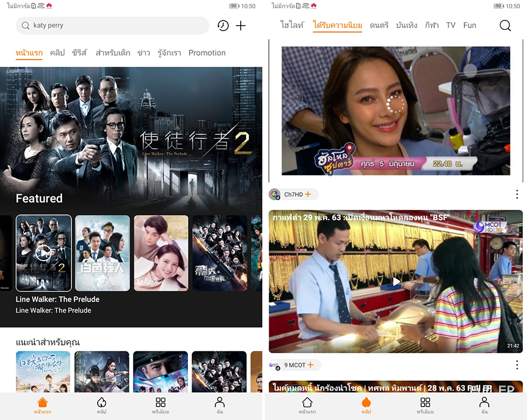Play Line Walker featured thumbnail
The image size is (527, 420).
coord(43,253)
